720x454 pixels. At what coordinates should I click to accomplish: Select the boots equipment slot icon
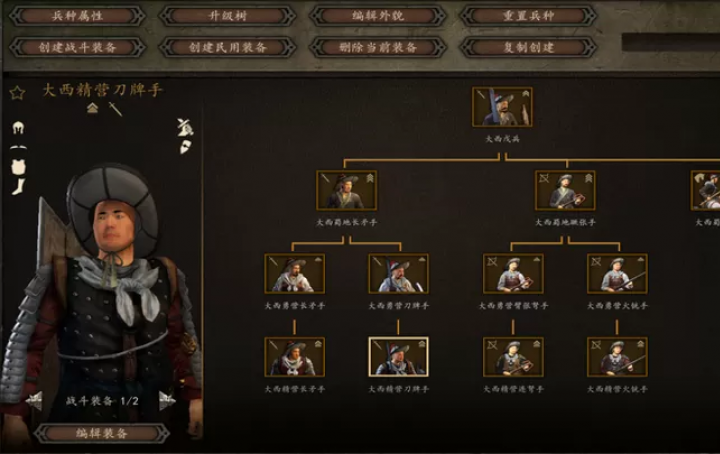[x=18, y=186]
